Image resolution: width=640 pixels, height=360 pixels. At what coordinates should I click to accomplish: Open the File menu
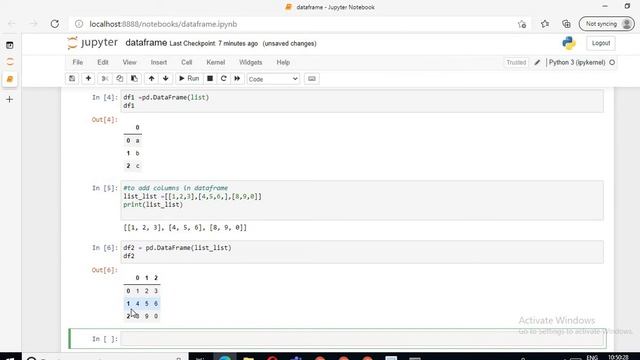tap(78, 62)
